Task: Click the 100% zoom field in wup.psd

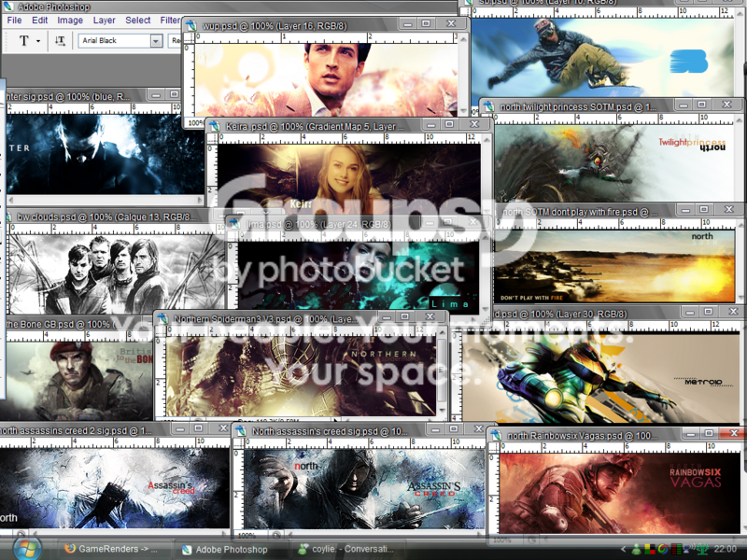Action: (195, 123)
